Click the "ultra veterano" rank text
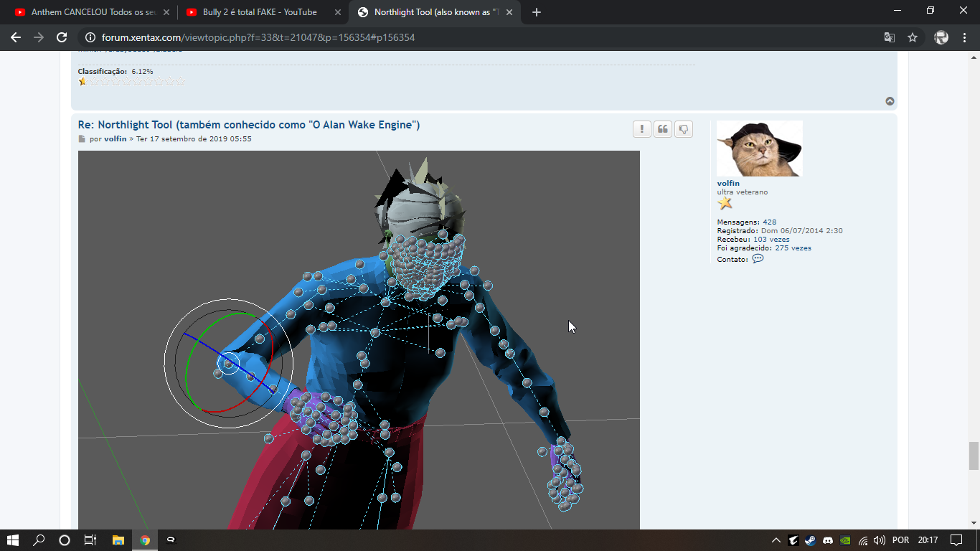 (x=743, y=192)
